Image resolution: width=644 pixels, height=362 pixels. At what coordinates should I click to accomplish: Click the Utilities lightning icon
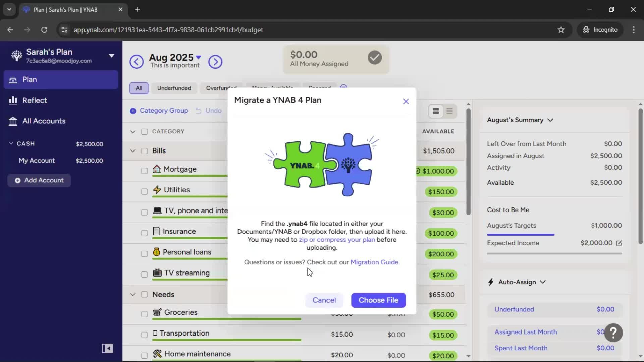[157, 190]
